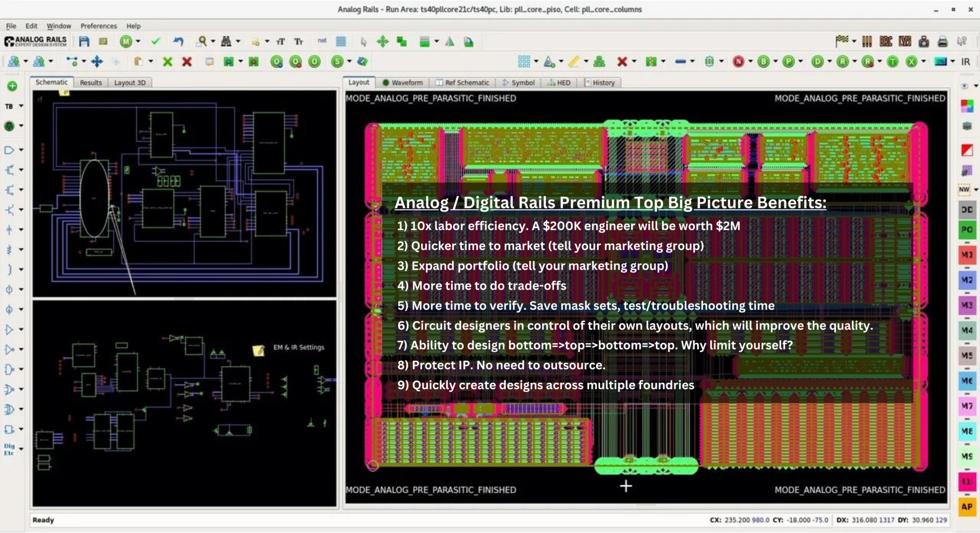Screen dimensions: 980x533
Task: Toggle M1 layer visibility
Action: pos(967,255)
